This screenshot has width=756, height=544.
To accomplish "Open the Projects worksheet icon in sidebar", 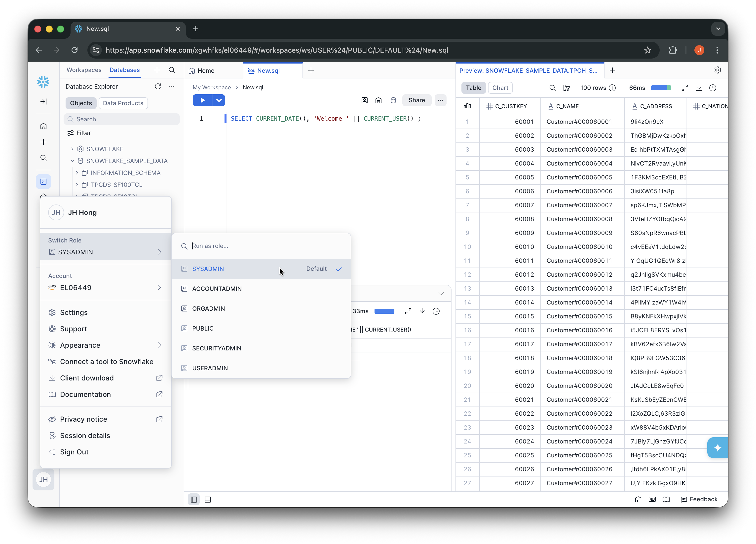I will 43,182.
